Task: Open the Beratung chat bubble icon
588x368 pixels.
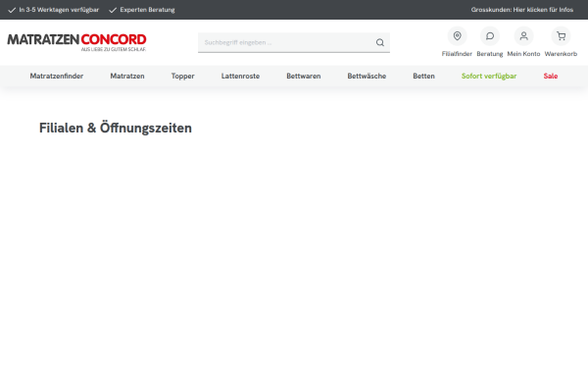Action: [x=490, y=36]
